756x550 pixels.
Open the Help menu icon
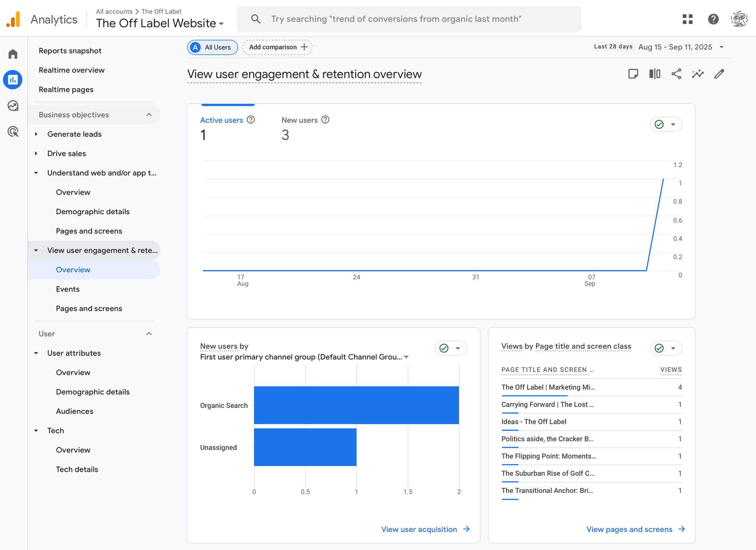713,19
